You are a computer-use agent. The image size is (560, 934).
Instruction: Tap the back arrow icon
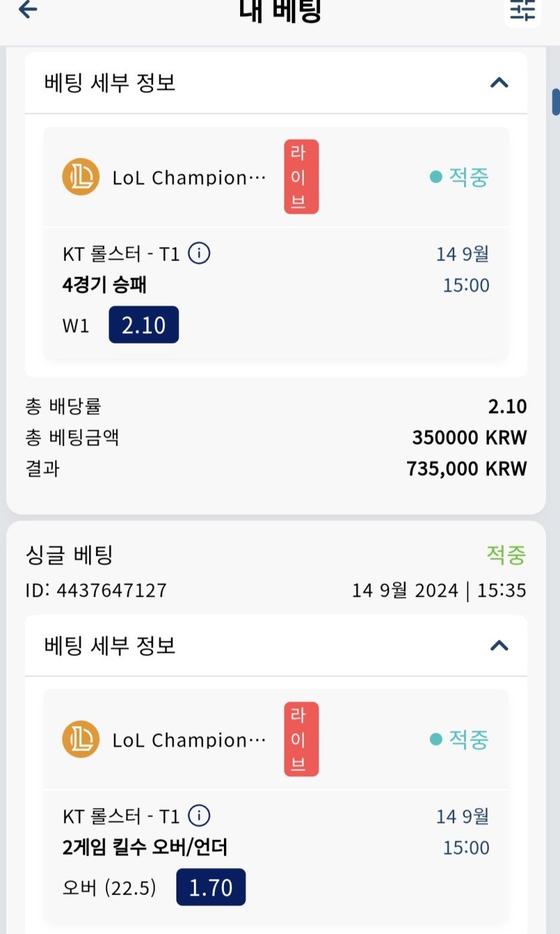coord(28,9)
